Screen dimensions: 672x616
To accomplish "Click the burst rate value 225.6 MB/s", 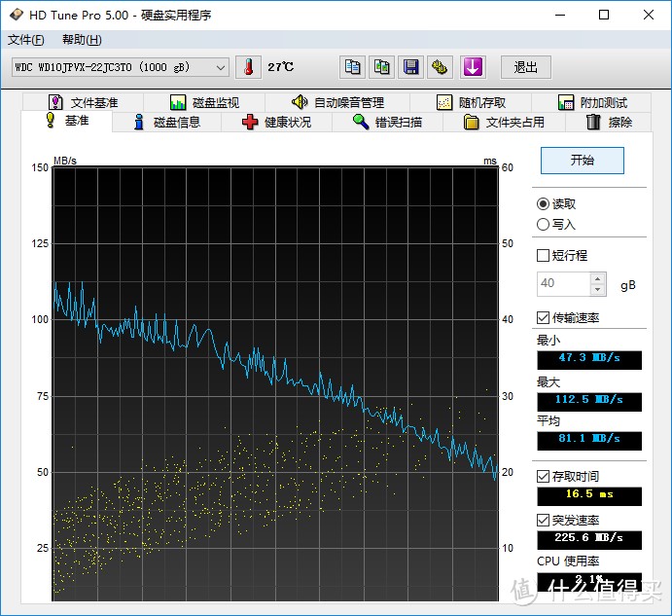I will point(589,540).
